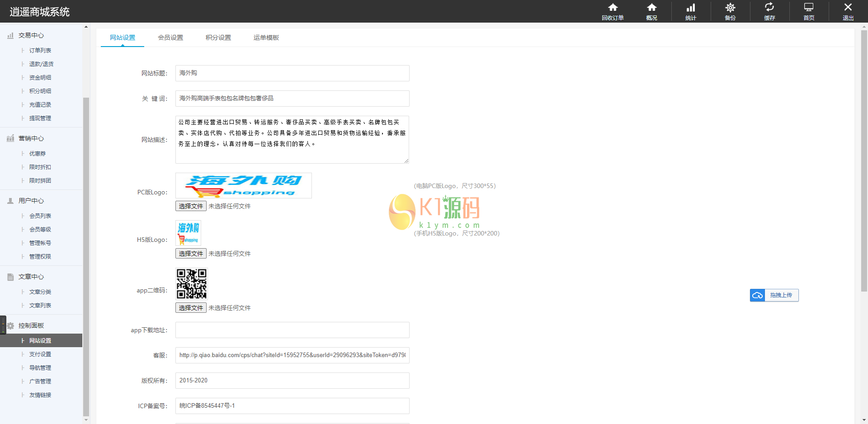Open 支付设置 in the sidebar
Image resolution: width=868 pixels, height=424 pixels.
click(x=40, y=354)
